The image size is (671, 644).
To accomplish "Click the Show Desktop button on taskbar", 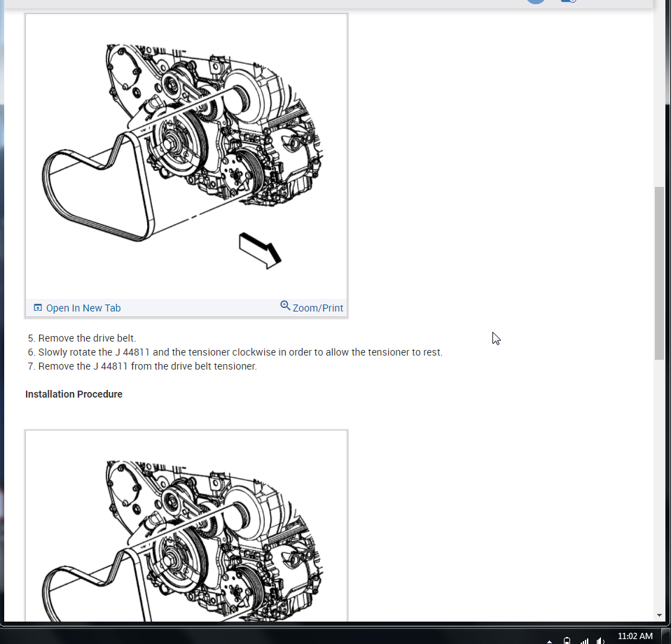I will [666, 636].
